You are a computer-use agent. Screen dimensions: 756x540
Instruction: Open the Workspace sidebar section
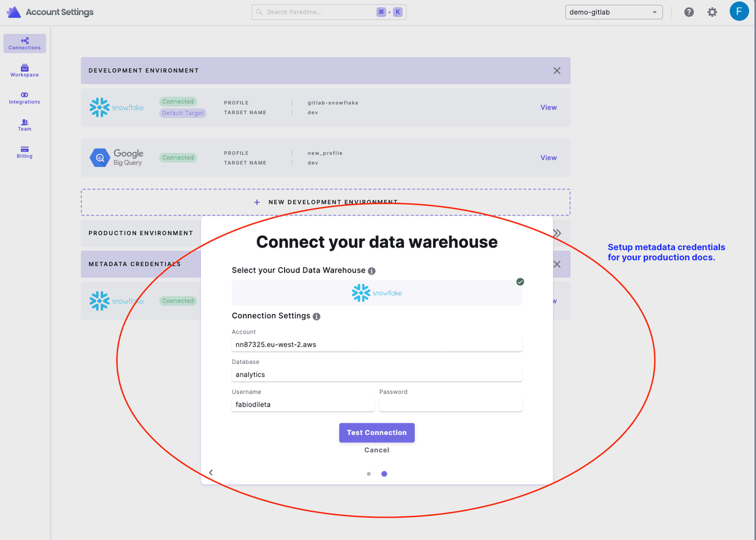tap(25, 71)
